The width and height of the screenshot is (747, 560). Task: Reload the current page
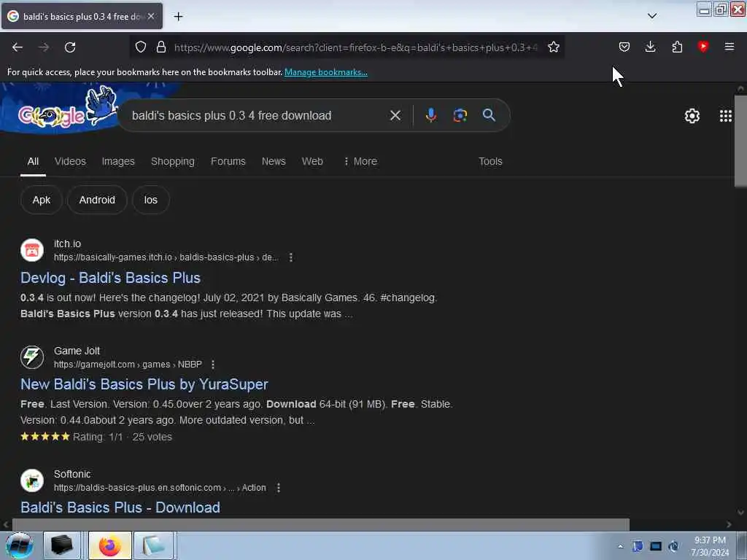coord(70,47)
